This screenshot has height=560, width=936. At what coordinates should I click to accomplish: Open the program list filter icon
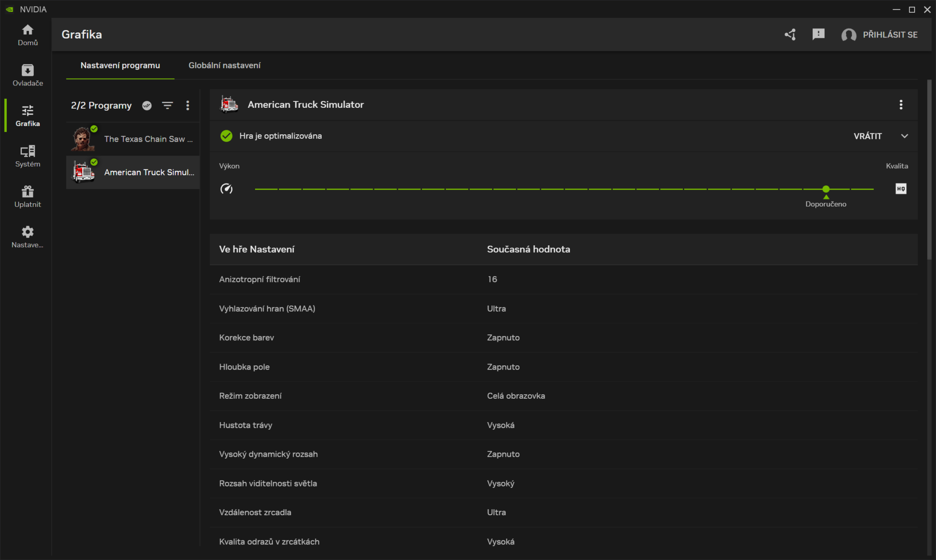[168, 106]
